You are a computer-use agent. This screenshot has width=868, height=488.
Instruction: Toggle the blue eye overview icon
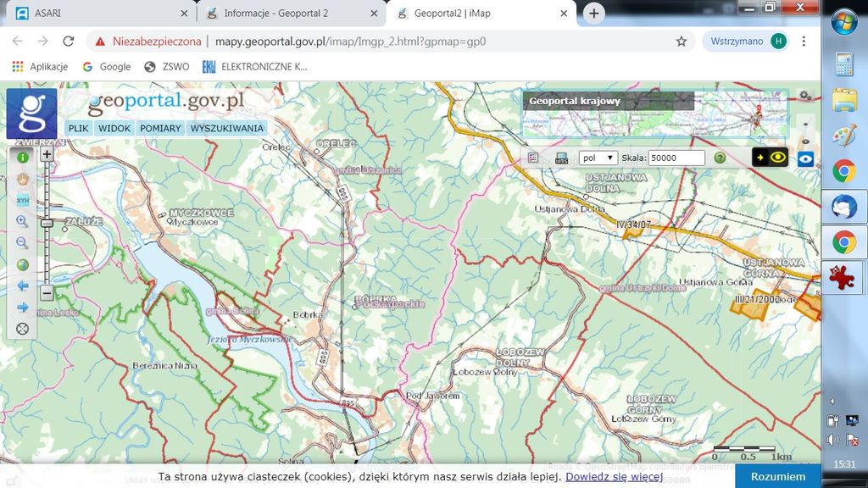pyautogui.click(x=806, y=157)
